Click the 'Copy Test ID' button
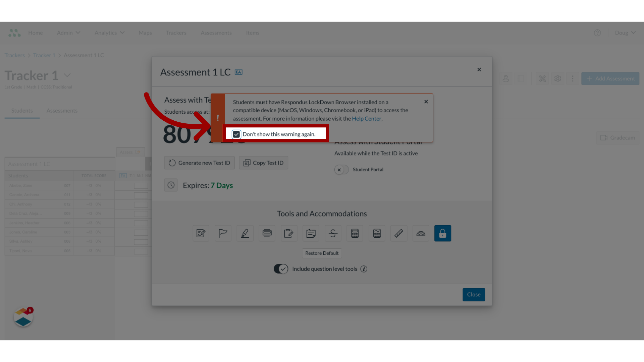 pyautogui.click(x=264, y=163)
